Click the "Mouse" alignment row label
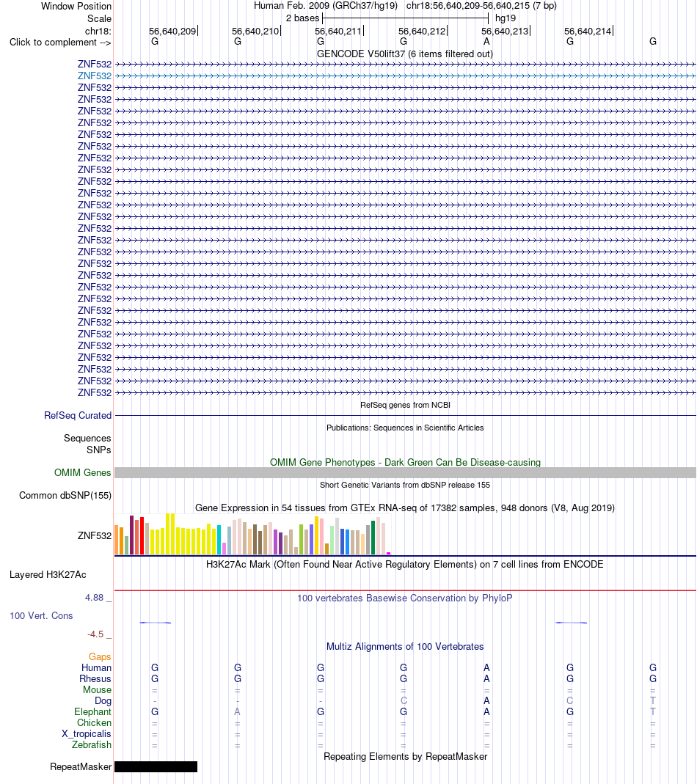This screenshot has height=784, width=697. pos(97,689)
